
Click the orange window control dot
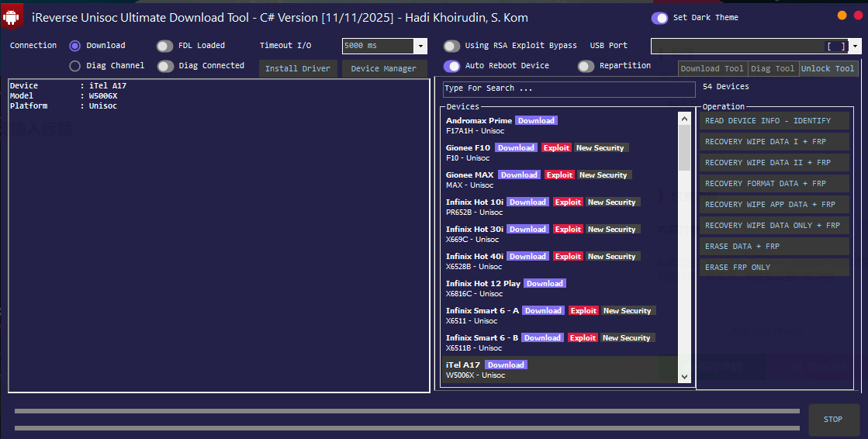point(842,16)
